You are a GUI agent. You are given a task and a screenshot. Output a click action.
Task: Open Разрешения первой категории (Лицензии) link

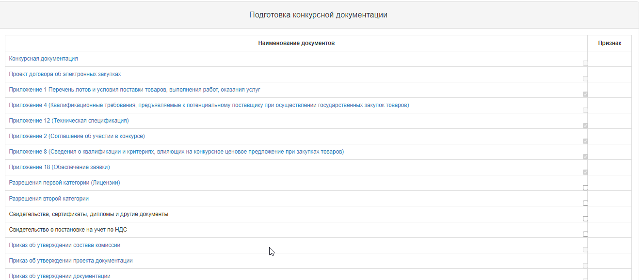(64, 183)
